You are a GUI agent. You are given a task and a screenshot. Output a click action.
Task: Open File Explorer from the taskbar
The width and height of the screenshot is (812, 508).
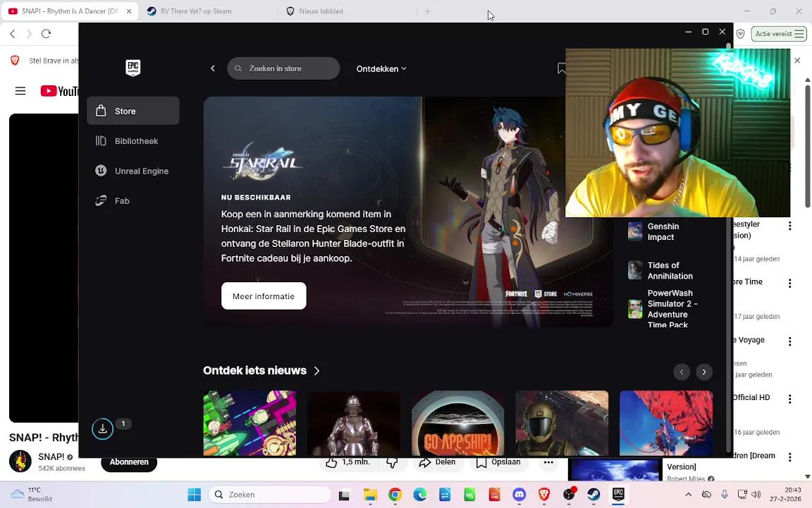370,495
